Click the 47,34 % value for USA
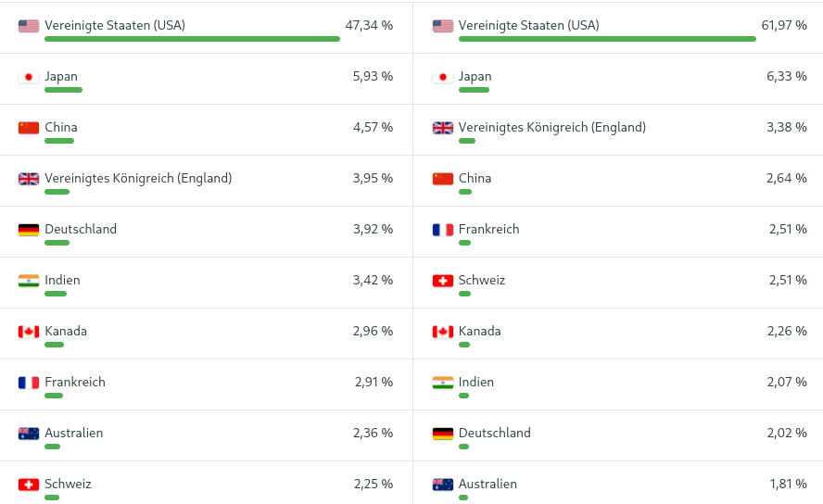 click(369, 25)
